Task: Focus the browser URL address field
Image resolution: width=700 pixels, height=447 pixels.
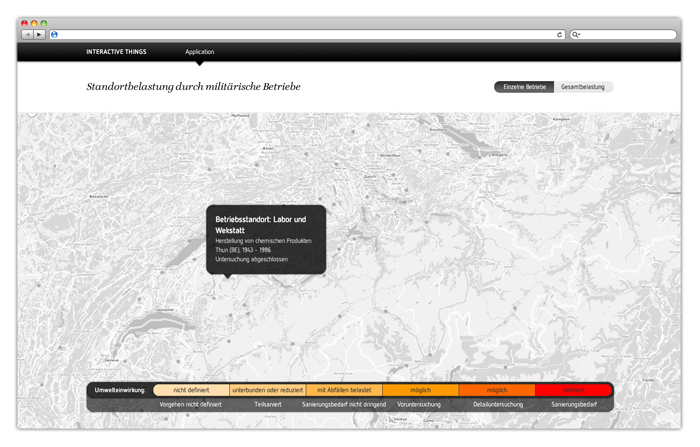Action: (307, 34)
